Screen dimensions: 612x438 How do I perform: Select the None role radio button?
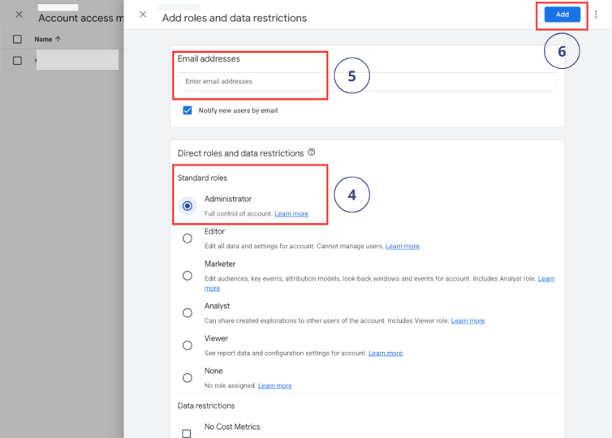(x=187, y=377)
